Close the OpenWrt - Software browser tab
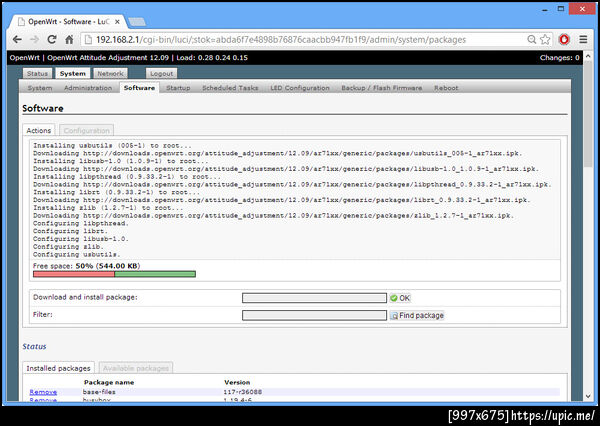 117,22
